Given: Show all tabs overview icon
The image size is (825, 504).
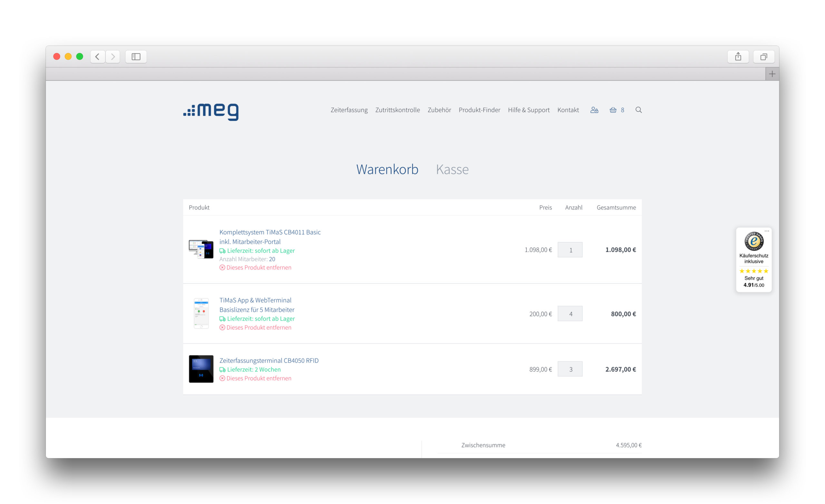Looking at the screenshot, I should click(x=764, y=57).
